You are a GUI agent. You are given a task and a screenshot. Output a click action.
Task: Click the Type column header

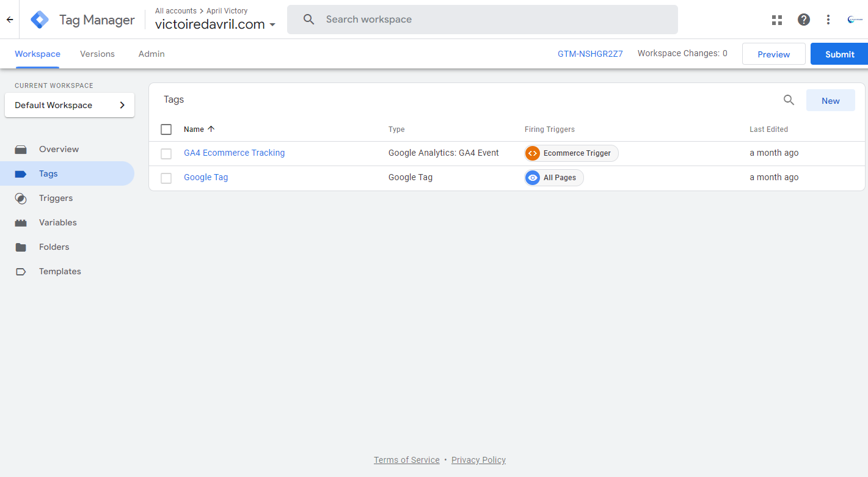(x=396, y=129)
